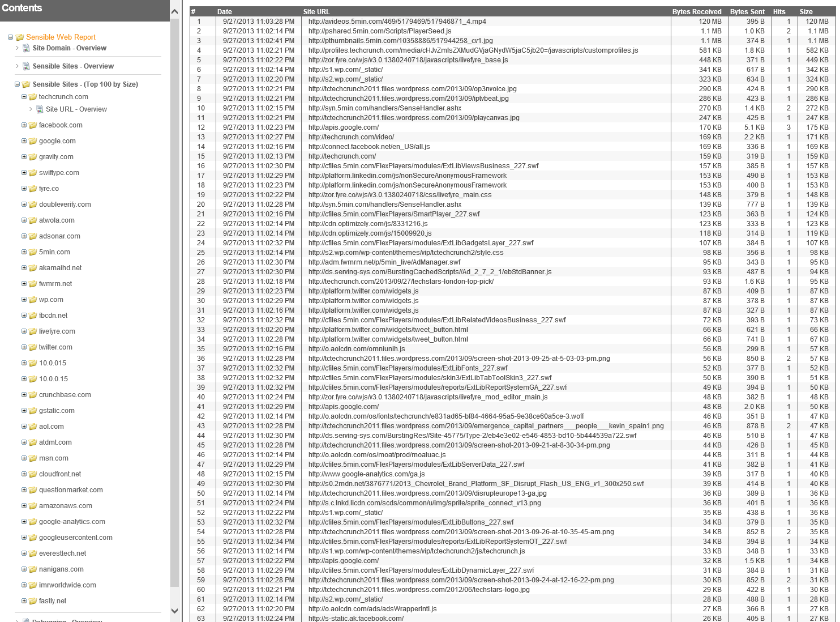Click the Date column header
The image size is (840, 622).
click(x=225, y=12)
